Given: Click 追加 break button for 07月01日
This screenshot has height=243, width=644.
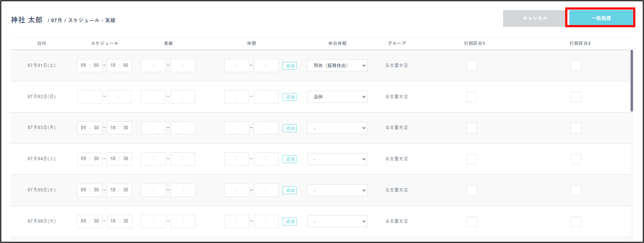Looking at the screenshot, I should 290,66.
